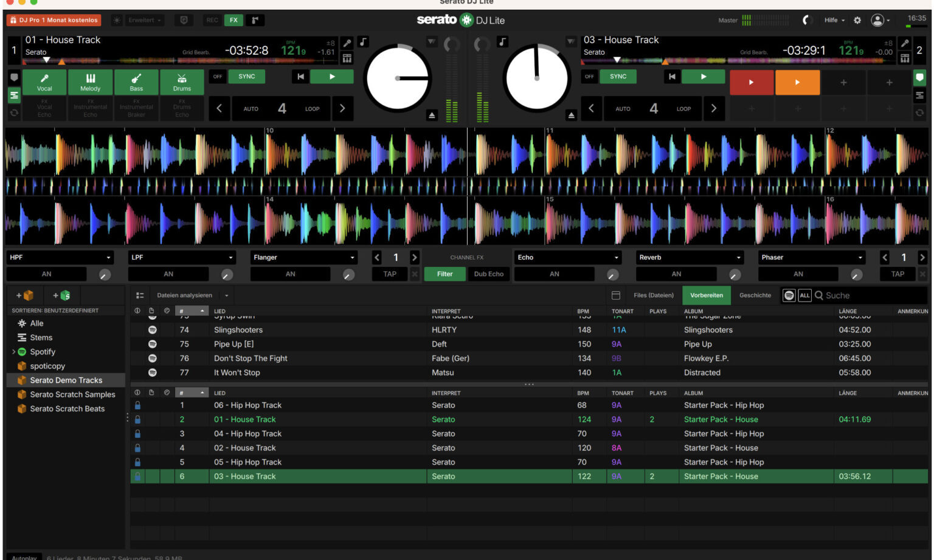Eject track from deck 1
Screen dimensions: 934x560
(432, 115)
